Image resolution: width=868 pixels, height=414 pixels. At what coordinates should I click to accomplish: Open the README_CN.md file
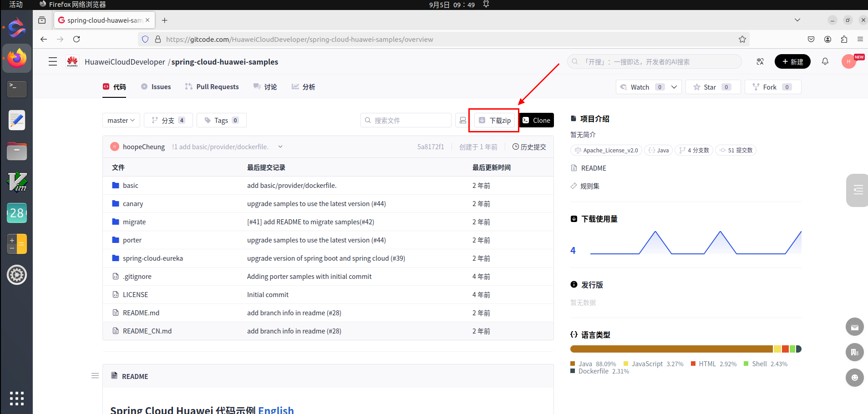pyautogui.click(x=147, y=331)
